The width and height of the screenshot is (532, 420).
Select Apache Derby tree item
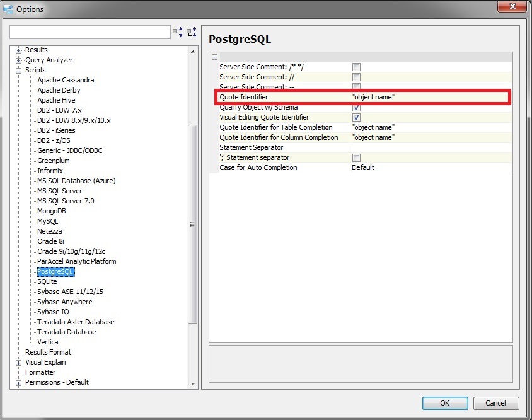point(59,90)
